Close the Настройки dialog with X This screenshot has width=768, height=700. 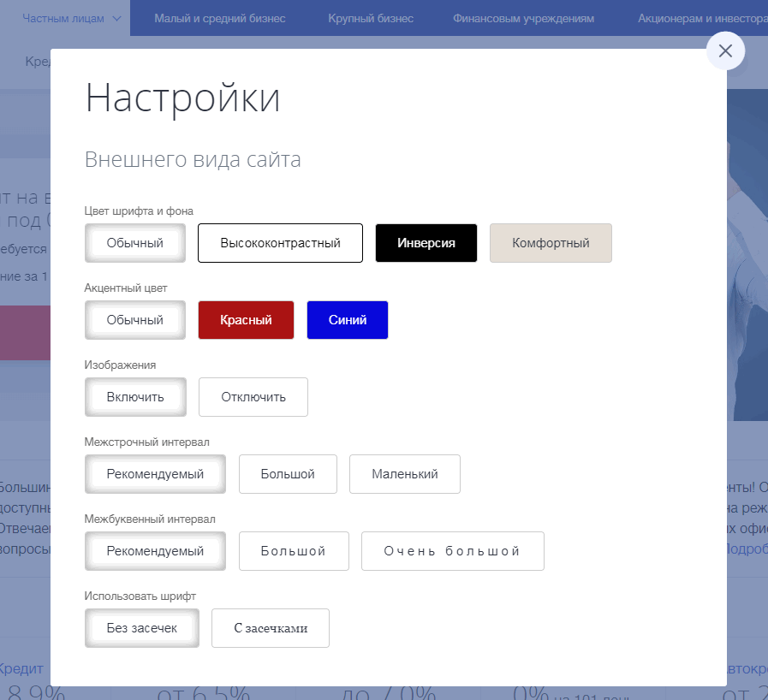(x=725, y=51)
